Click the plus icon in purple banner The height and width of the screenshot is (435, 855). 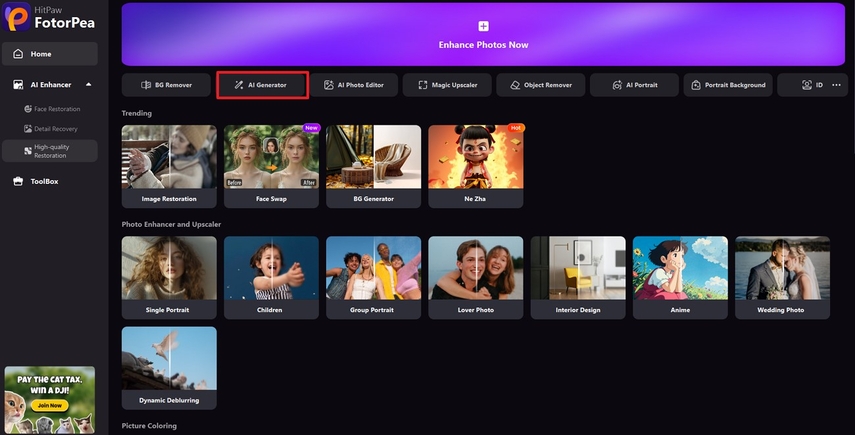point(483,26)
